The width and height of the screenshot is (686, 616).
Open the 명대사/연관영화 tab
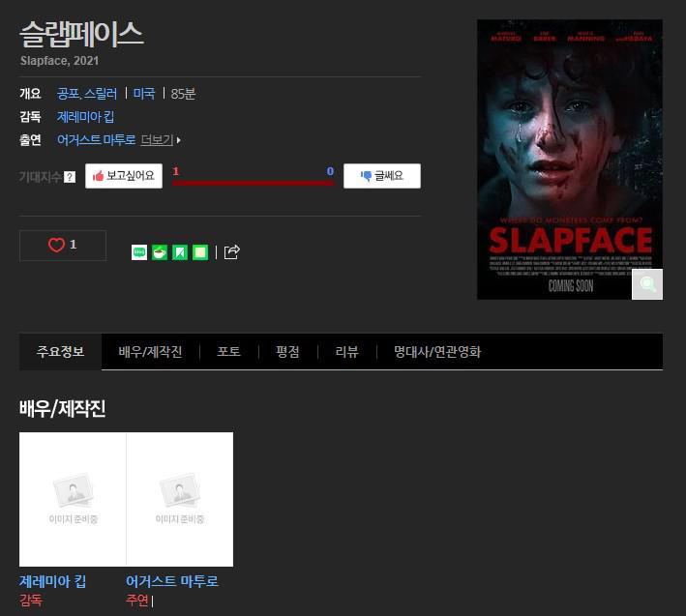tap(437, 352)
